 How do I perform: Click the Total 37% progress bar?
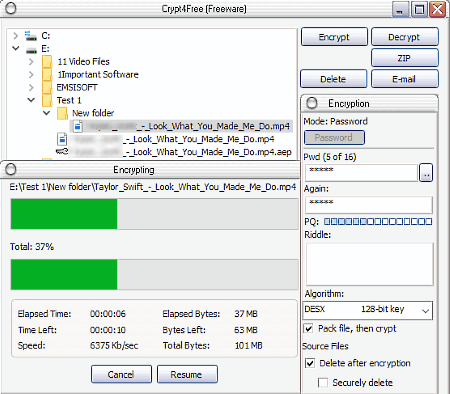coord(154,274)
